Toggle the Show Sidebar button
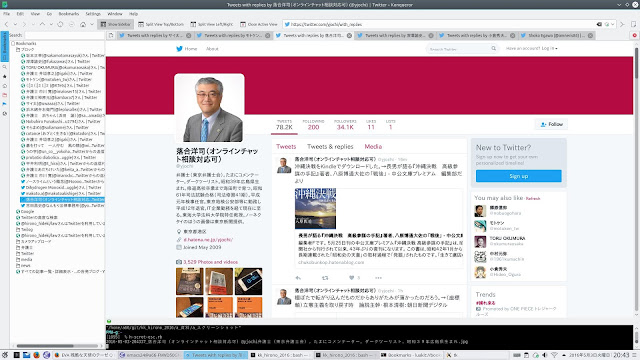This screenshot has width=640, height=360. pyautogui.click(x=116, y=24)
